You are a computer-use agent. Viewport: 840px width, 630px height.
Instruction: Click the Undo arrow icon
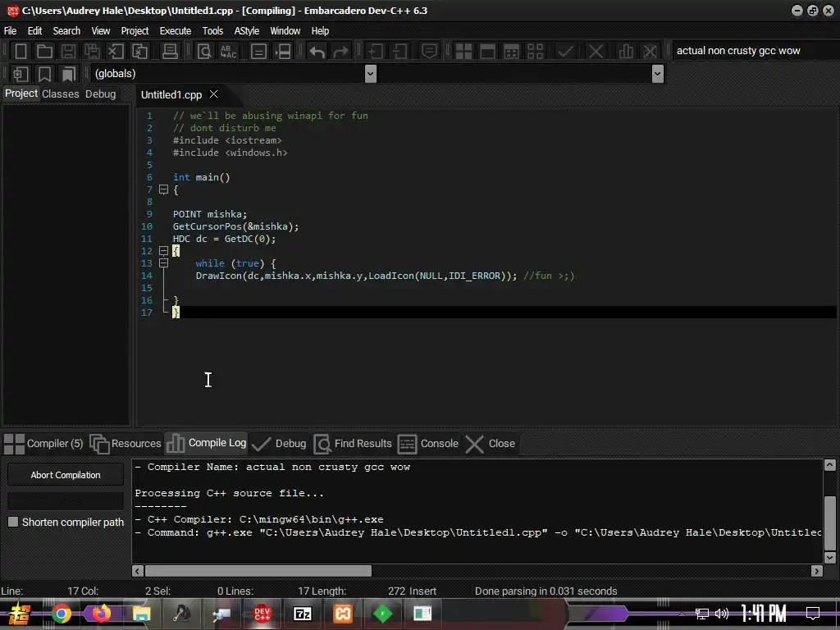point(317,52)
